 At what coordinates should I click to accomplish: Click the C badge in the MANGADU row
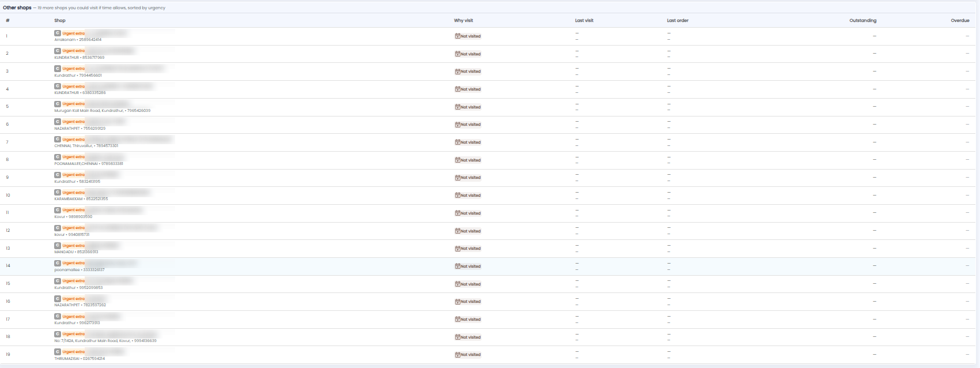pyautogui.click(x=58, y=246)
